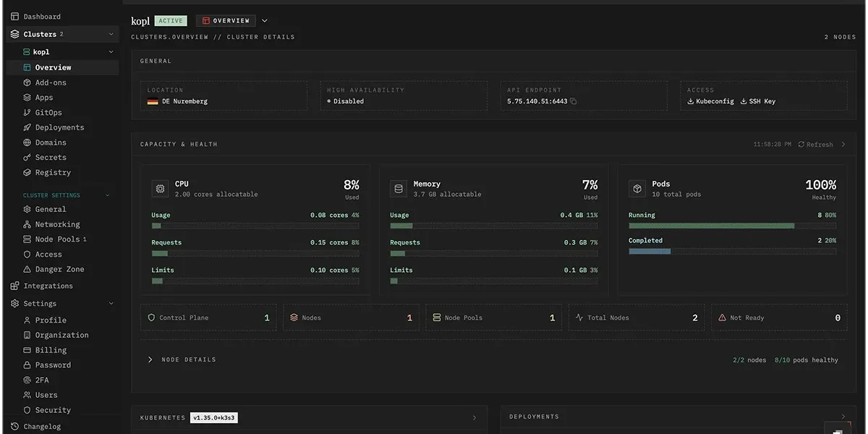868x434 pixels.
Task: Click the Control Plane stat card
Action: 208,318
